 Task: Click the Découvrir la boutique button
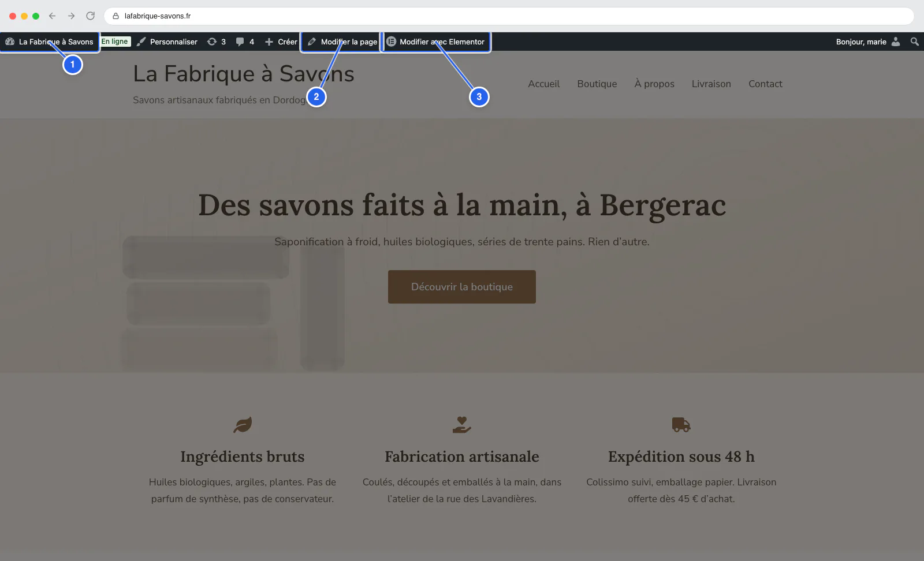pyautogui.click(x=462, y=287)
